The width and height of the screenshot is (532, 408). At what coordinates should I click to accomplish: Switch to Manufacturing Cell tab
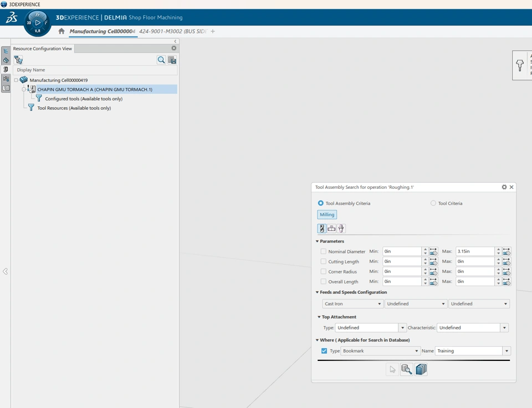click(x=102, y=31)
